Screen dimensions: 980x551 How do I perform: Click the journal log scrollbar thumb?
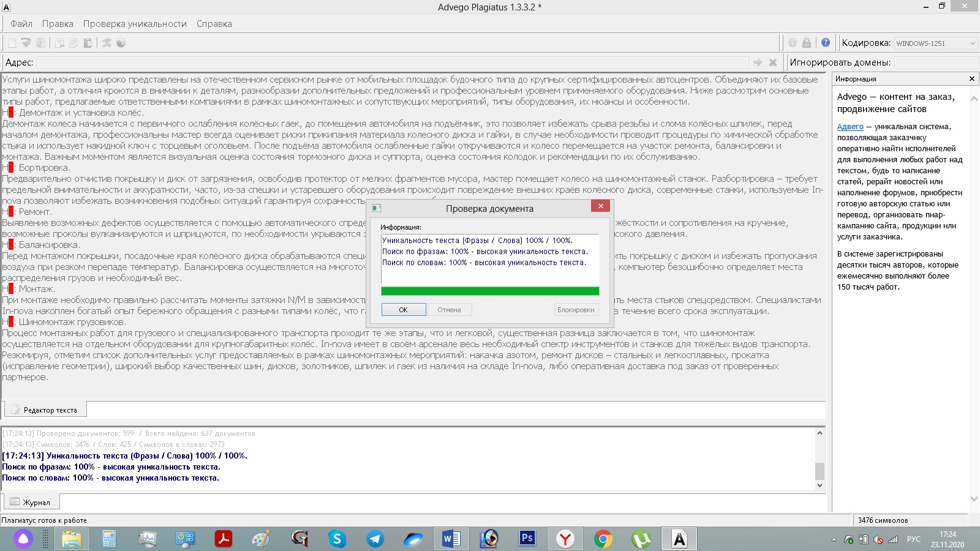pos(820,471)
